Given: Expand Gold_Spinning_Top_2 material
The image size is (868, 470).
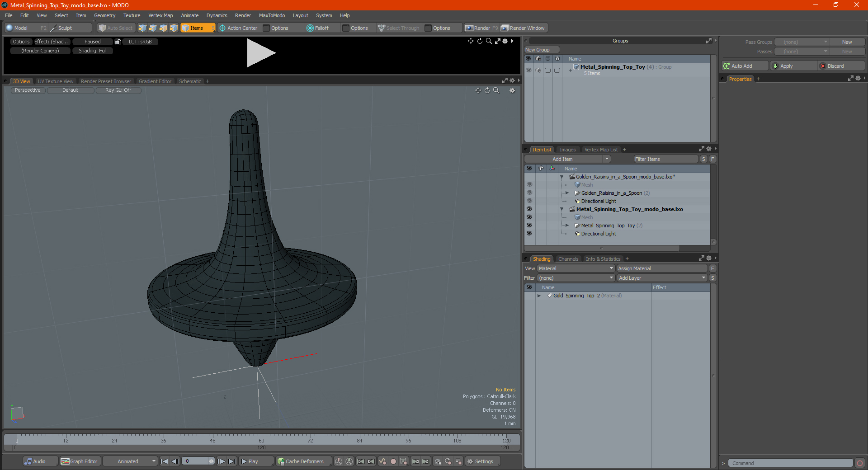Looking at the screenshot, I should tap(539, 296).
